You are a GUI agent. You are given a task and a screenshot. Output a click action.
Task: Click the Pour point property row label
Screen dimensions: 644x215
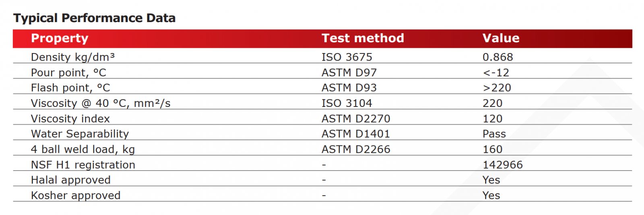pyautogui.click(x=68, y=73)
